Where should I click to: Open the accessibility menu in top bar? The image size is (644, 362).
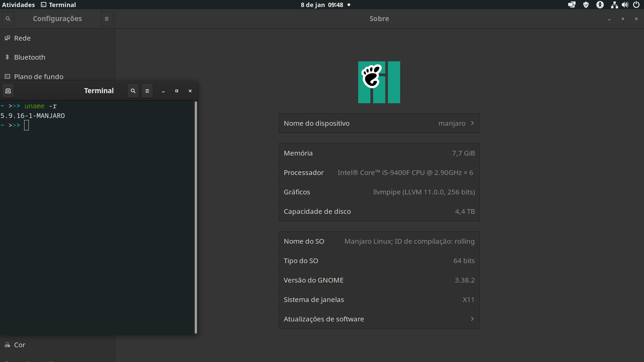coord(600,5)
